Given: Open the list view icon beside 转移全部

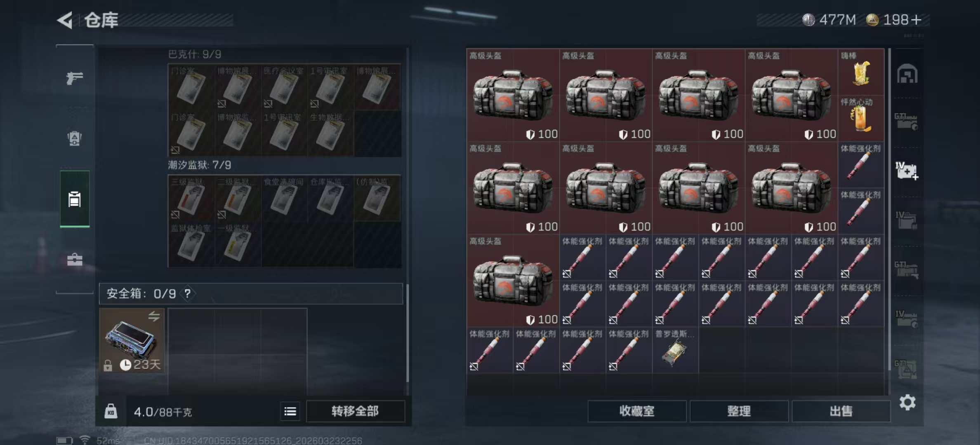Looking at the screenshot, I should 290,411.
